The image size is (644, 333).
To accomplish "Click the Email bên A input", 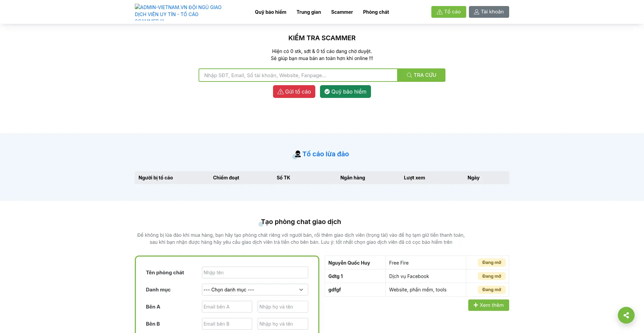I will tap(227, 307).
